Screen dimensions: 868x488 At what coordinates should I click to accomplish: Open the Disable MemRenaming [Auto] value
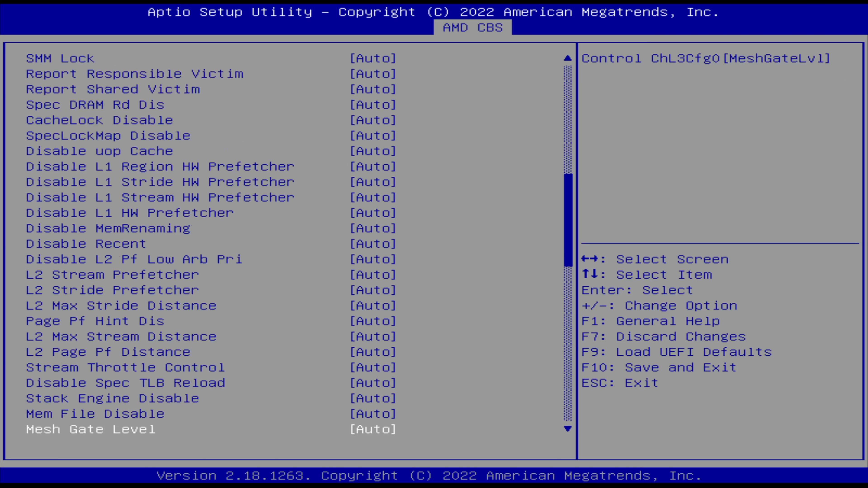click(x=373, y=228)
